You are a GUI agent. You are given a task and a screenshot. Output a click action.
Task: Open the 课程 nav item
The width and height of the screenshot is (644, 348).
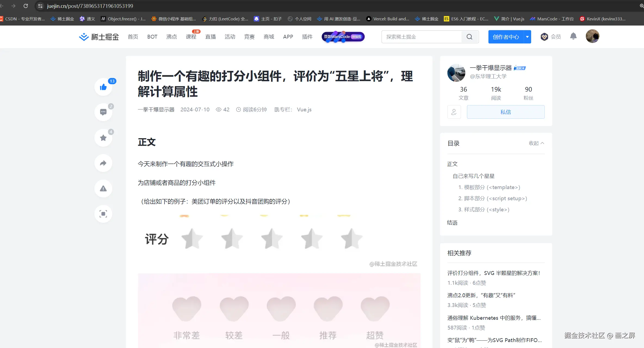(191, 37)
